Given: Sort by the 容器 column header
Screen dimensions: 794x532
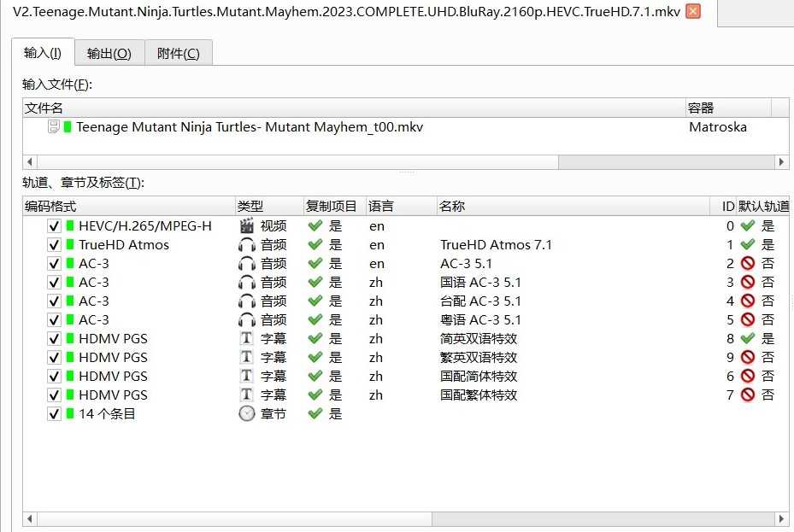Looking at the screenshot, I should tap(728, 108).
